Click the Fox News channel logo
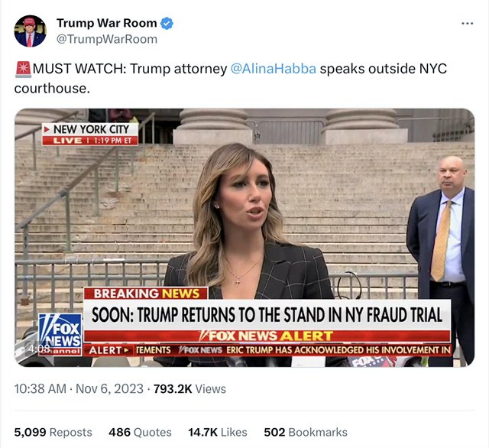489x448 pixels. pyautogui.click(x=60, y=334)
